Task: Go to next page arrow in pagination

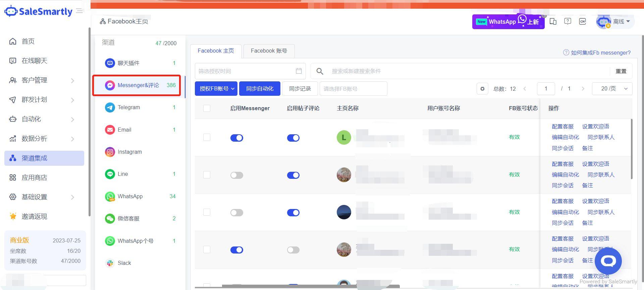Action: [x=583, y=89]
